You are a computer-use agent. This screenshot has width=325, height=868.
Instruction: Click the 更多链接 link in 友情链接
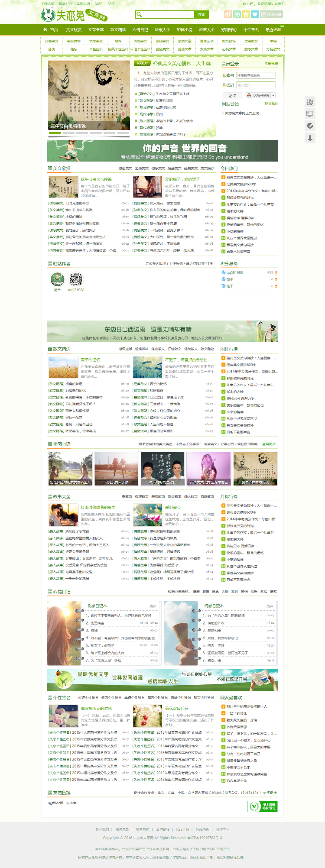[270, 793]
